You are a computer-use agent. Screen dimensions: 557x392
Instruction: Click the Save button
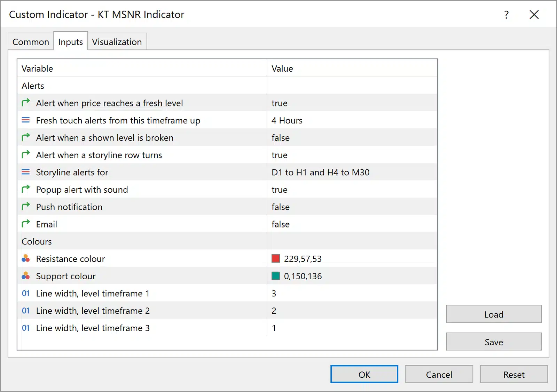pos(494,342)
